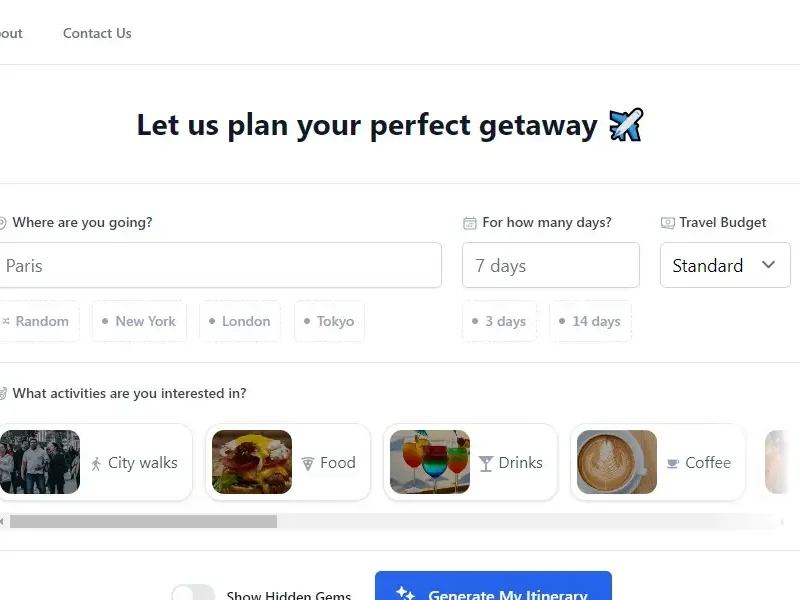This screenshot has height=600, width=800.
Task: Click the Random shuffle icon
Action: tap(5, 322)
